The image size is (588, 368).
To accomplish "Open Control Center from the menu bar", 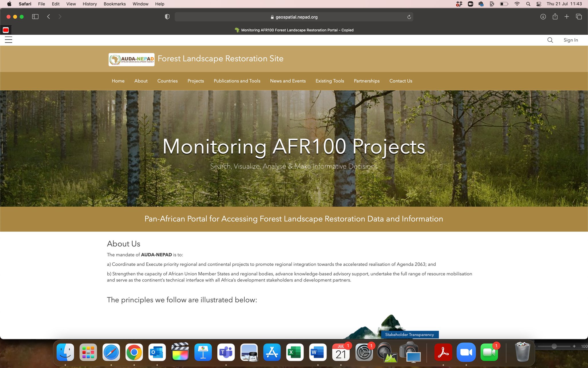I will click(x=539, y=4).
